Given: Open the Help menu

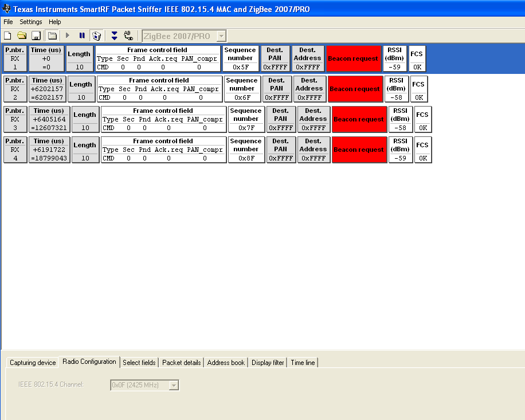Looking at the screenshot, I should pyautogui.click(x=55, y=22).
